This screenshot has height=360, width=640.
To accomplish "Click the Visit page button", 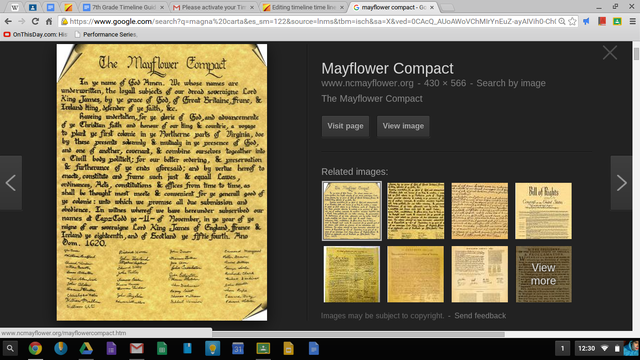I will [345, 126].
